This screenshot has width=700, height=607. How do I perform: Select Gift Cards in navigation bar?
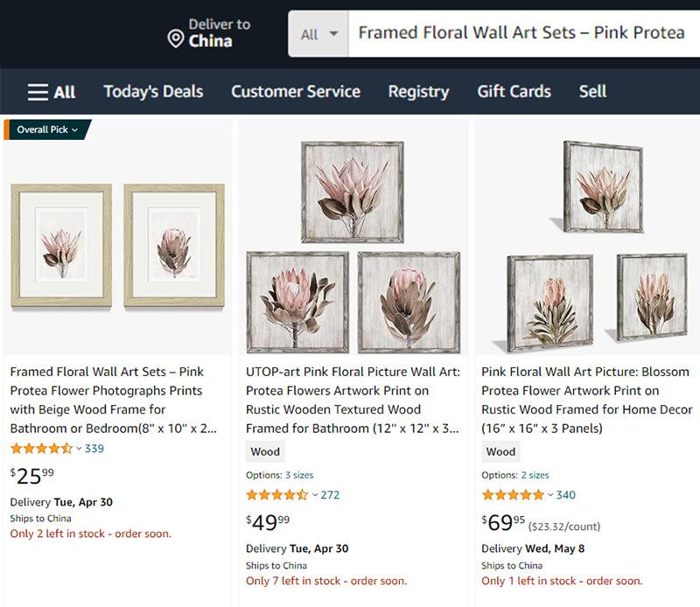click(514, 92)
